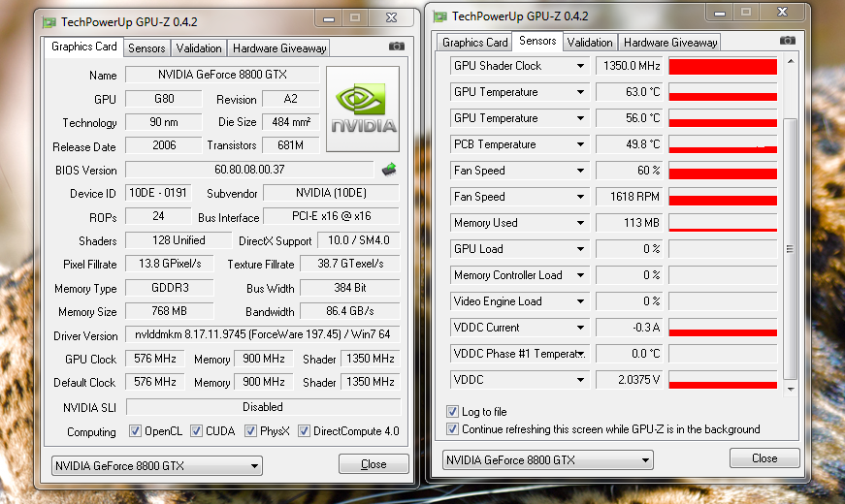Open Memory Controller Load sensor dropdown
Screen dimensions: 845x504
tap(580, 275)
